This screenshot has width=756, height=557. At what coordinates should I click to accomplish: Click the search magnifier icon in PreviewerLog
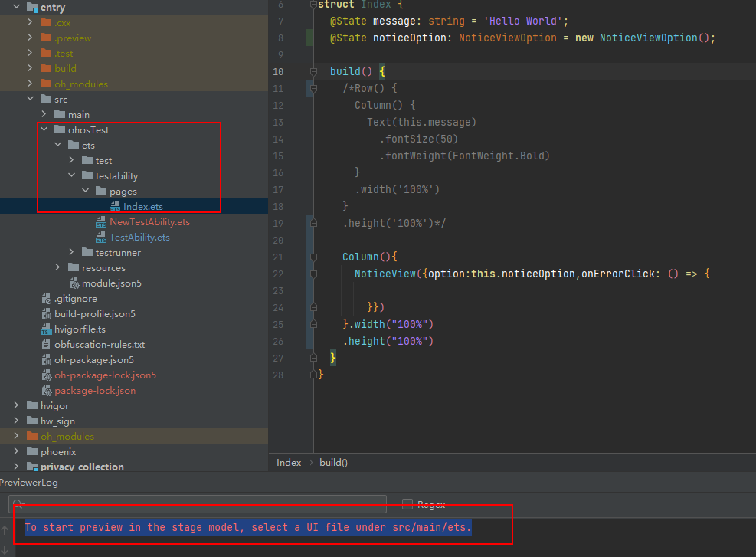[x=18, y=504]
